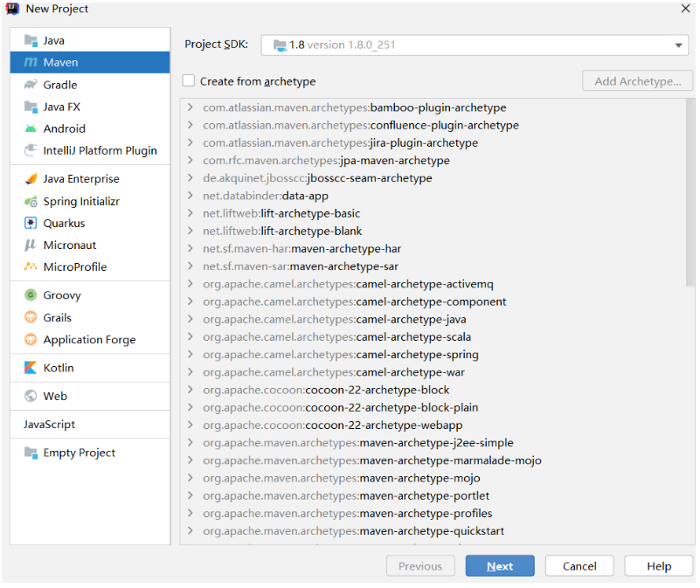Choose the Quarkus project icon
The height and width of the screenshot is (588, 700).
point(31,223)
